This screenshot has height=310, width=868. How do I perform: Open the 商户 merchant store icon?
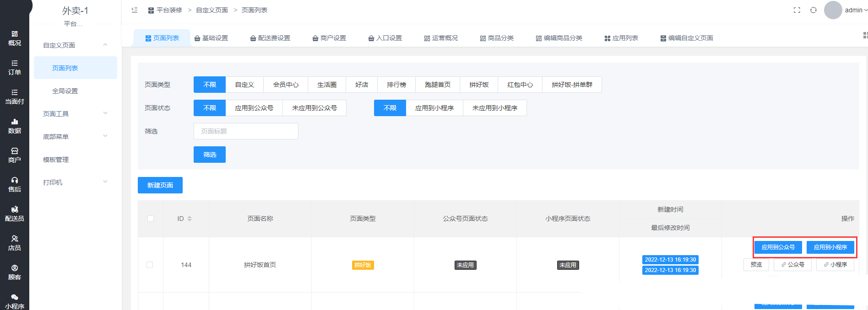15,155
